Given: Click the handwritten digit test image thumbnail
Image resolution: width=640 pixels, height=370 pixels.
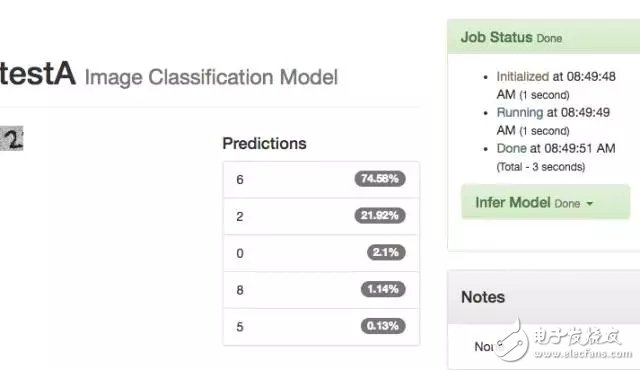Looking at the screenshot, I should tap(11, 138).
